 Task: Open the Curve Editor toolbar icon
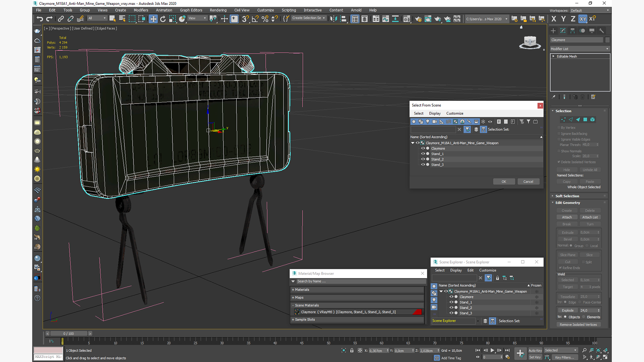[x=386, y=19]
